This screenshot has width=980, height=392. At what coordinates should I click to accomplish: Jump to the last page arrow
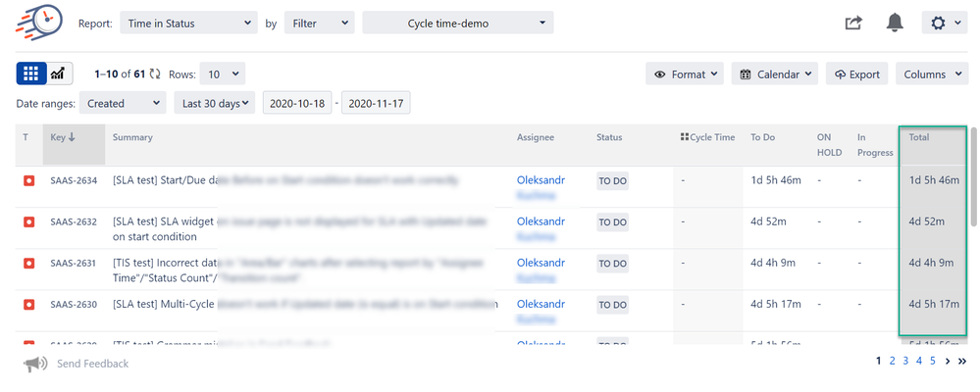[x=962, y=361]
